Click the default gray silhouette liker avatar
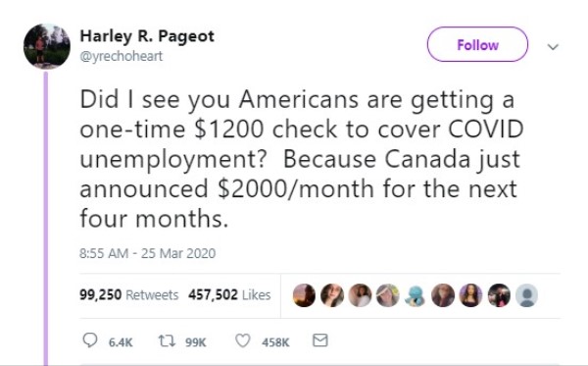This screenshot has width=588, height=366. pyautogui.click(x=526, y=295)
